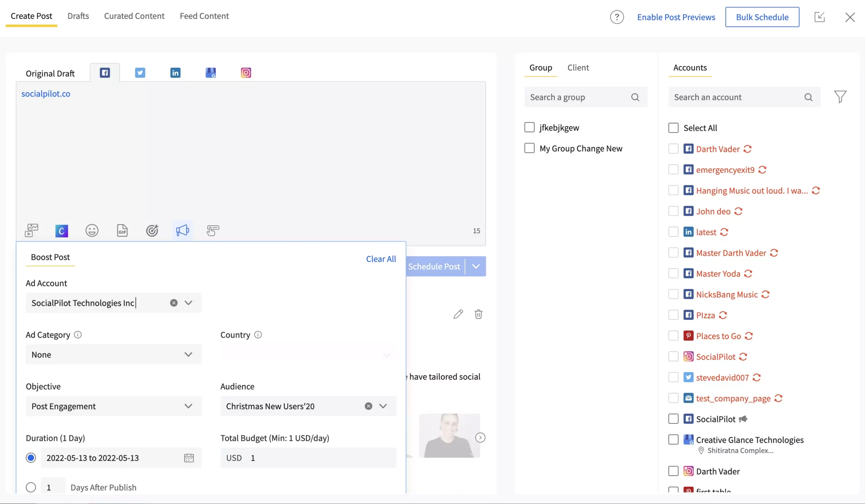This screenshot has height=504, width=865.
Task: Click the add media icon
Action: [x=31, y=231]
